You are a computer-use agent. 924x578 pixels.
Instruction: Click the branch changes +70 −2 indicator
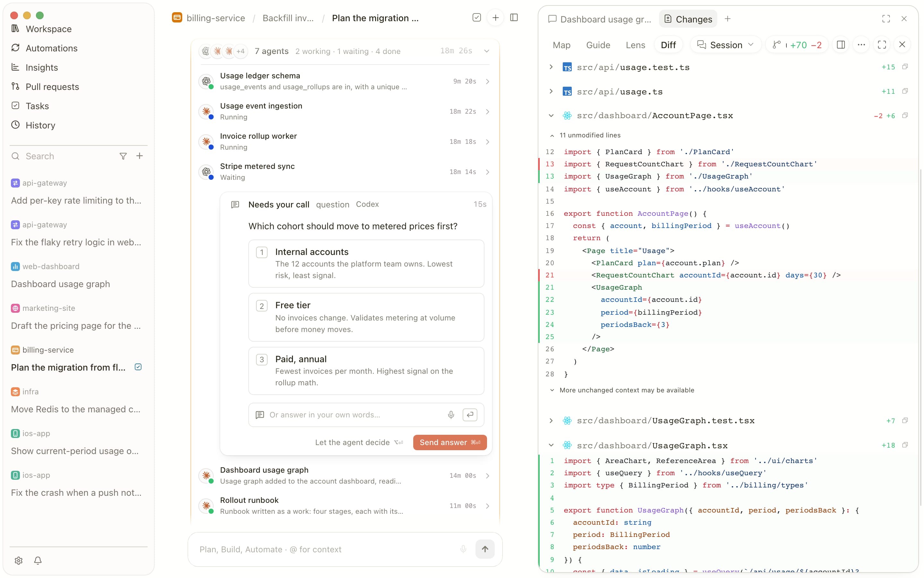797,45
